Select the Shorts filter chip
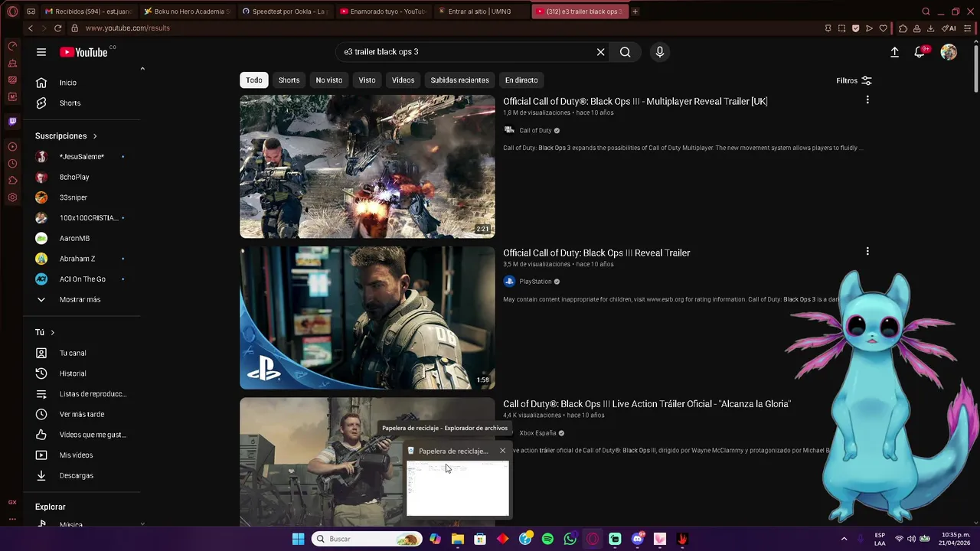 click(x=289, y=80)
